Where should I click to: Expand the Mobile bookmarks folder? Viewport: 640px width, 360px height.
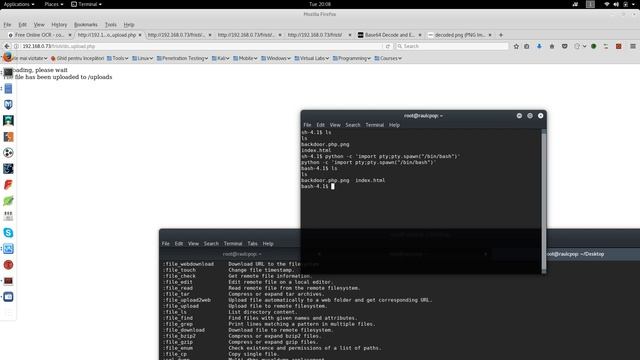click(x=245, y=58)
